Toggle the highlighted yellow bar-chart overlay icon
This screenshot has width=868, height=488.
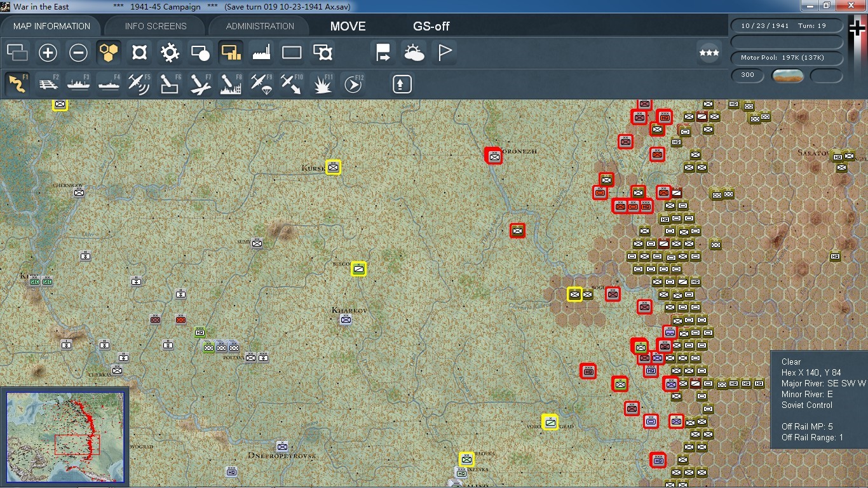pyautogui.click(x=231, y=53)
